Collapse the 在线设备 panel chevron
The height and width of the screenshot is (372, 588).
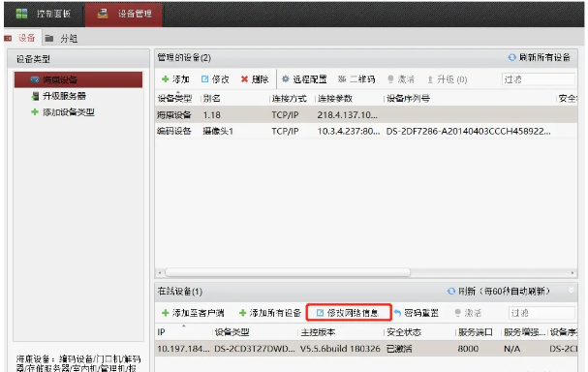click(x=572, y=290)
